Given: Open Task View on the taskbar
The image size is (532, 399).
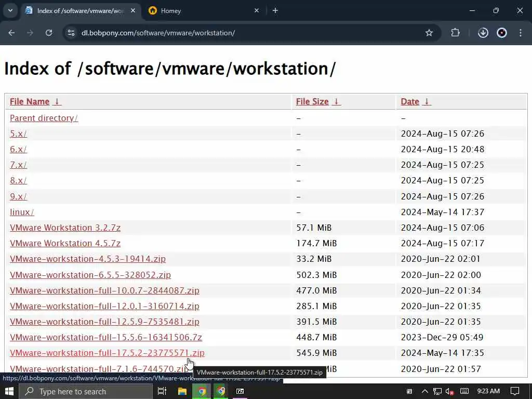Looking at the screenshot, I should click(x=162, y=391).
